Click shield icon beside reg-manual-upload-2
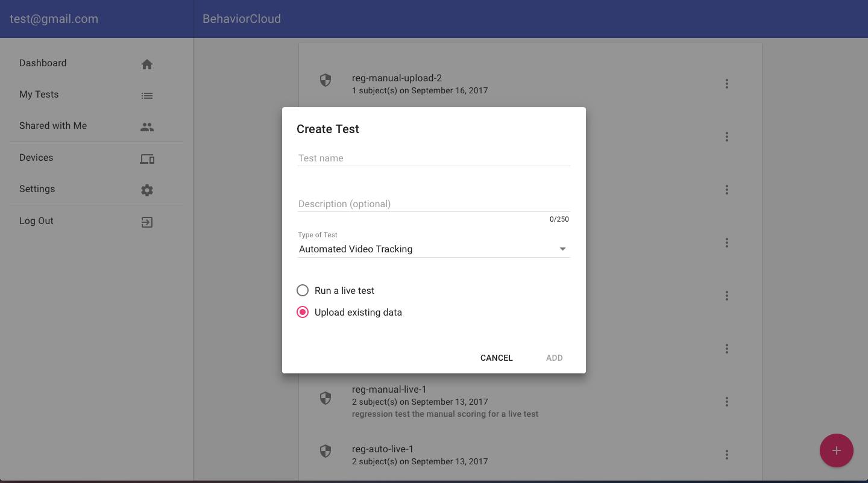Image resolution: width=868 pixels, height=483 pixels. [325, 81]
